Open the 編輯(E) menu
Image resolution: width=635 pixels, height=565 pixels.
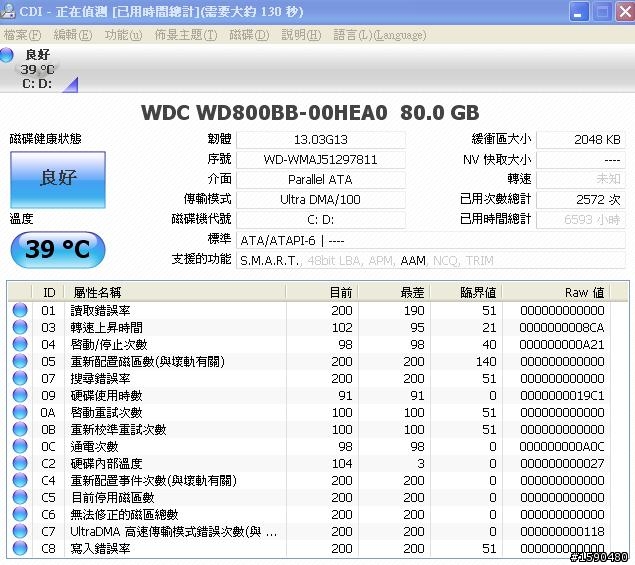73,35
